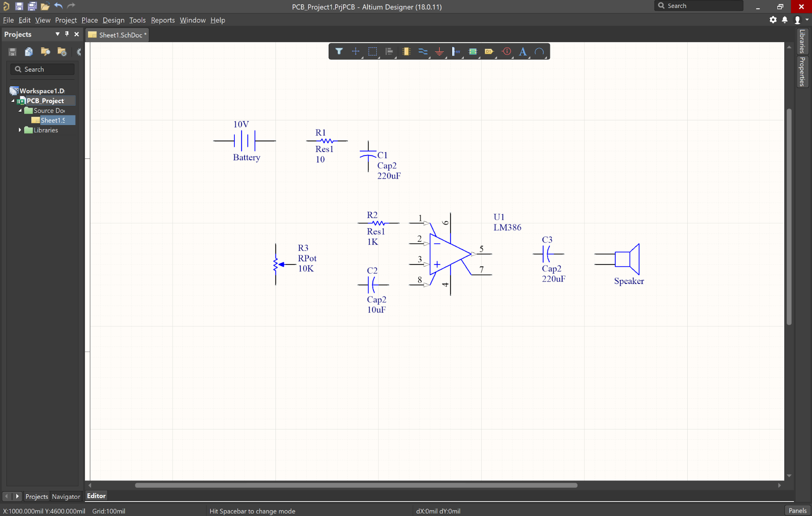Click the Search input field in Projects
This screenshot has width=812, height=516.
[x=44, y=69]
